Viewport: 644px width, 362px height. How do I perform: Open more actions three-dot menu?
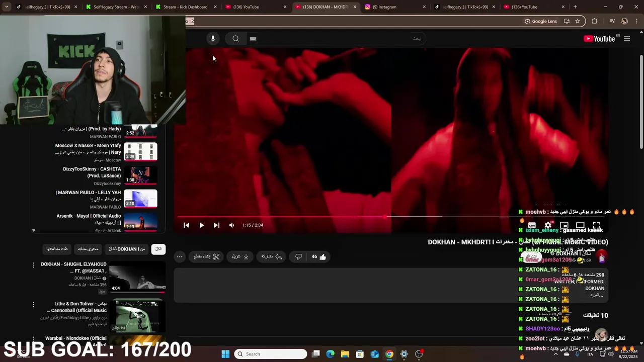pyautogui.click(x=180, y=257)
